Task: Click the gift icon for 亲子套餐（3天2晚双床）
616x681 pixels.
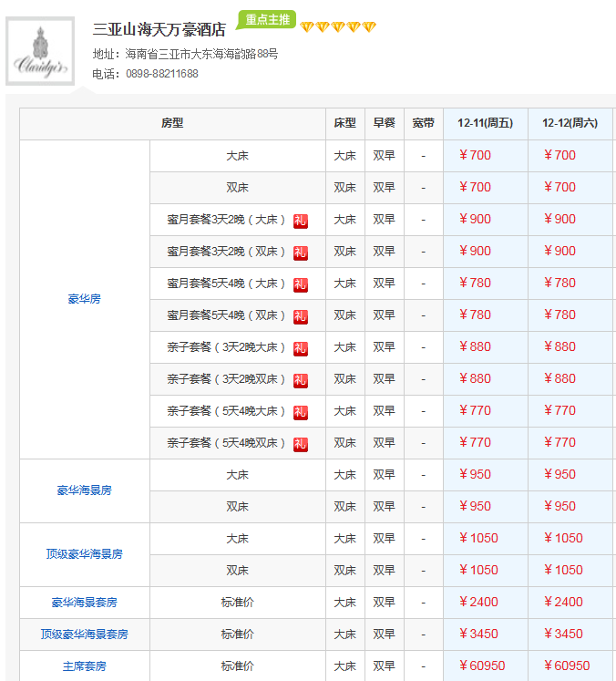Action: tap(301, 380)
